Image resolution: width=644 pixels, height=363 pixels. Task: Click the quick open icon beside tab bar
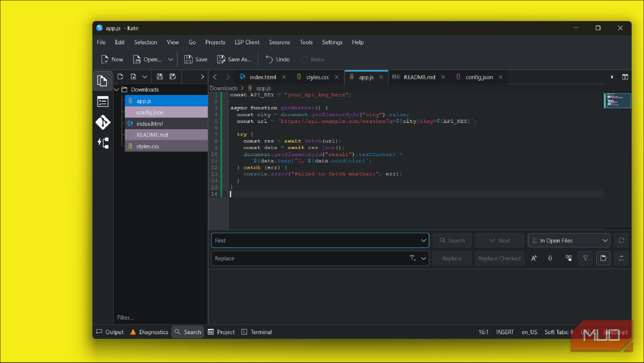coord(612,77)
